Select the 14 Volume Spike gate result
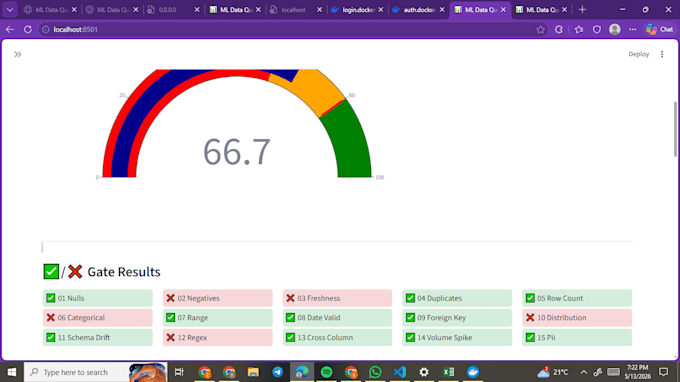 tap(457, 337)
